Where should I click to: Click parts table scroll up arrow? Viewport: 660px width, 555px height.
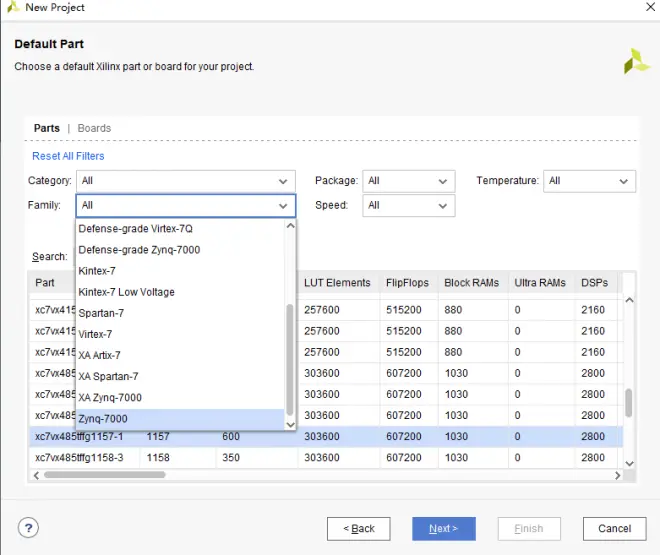(629, 300)
